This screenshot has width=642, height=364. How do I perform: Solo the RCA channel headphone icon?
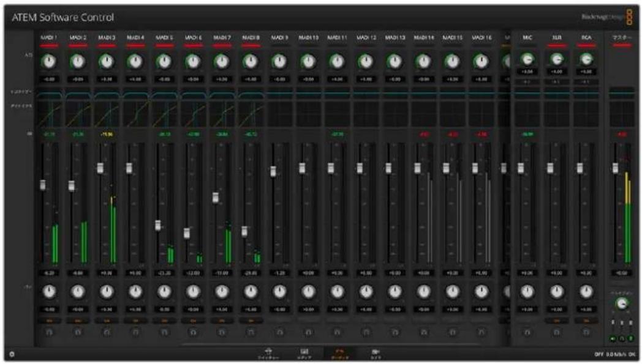pyautogui.click(x=586, y=333)
